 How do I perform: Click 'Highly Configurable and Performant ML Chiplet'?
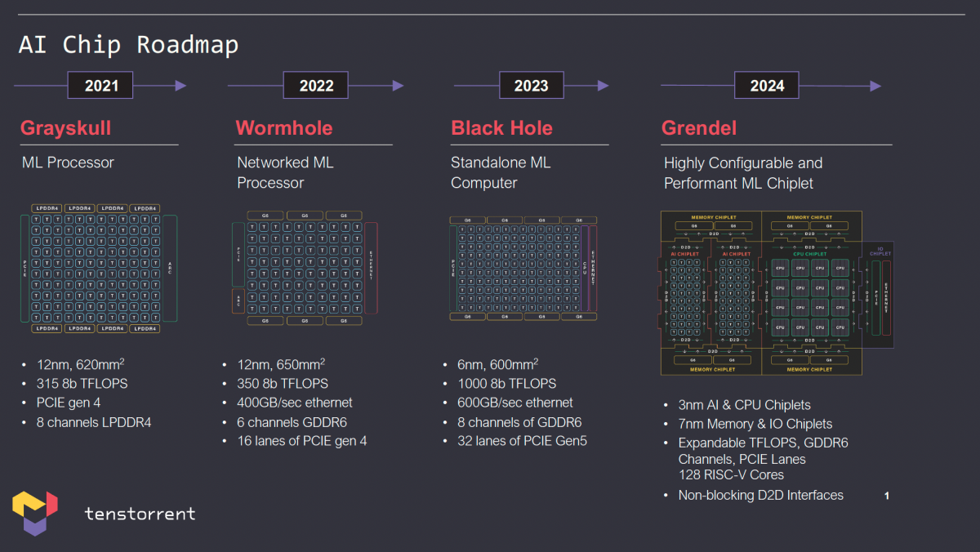(743, 172)
